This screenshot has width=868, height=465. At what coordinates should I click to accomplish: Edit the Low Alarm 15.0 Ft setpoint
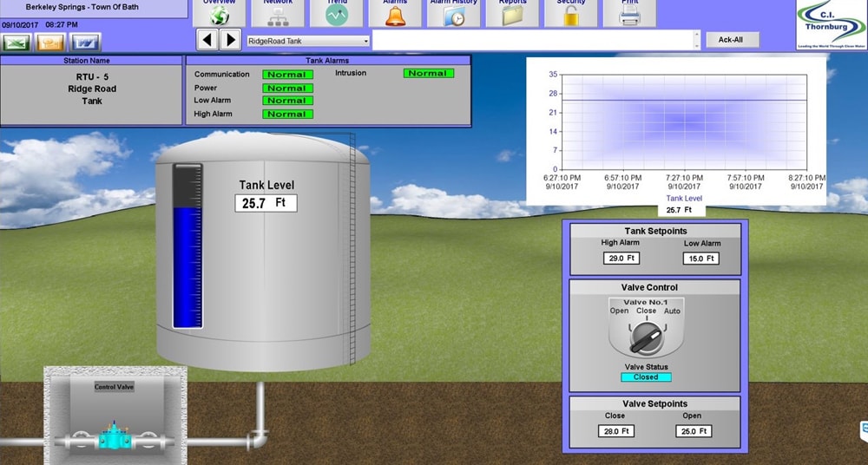tap(700, 259)
